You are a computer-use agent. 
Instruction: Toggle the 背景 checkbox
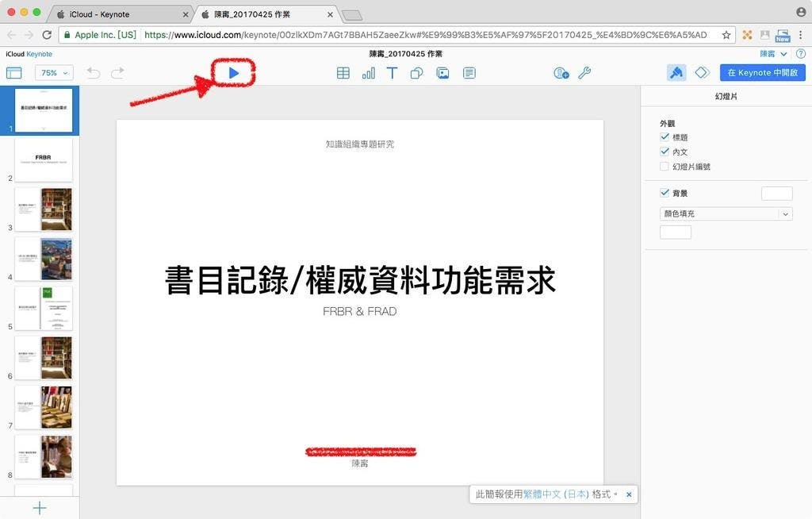pos(665,193)
